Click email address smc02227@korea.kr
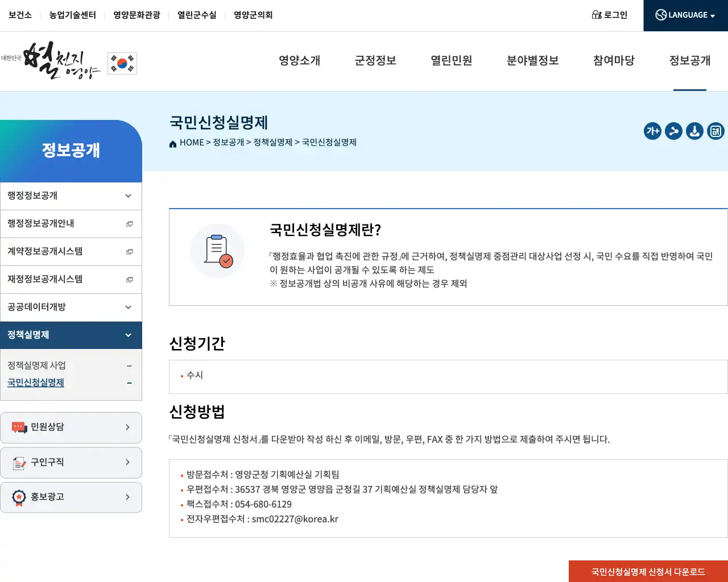 click(x=295, y=519)
